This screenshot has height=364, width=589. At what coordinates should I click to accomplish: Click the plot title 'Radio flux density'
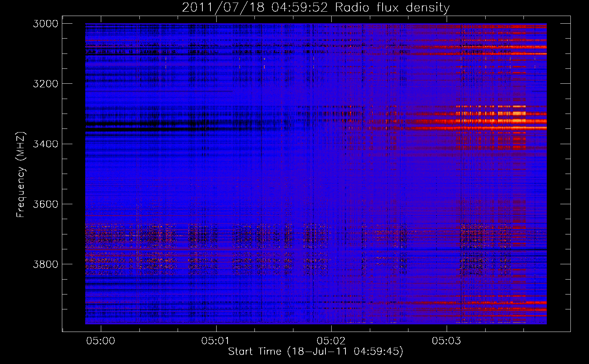point(392,8)
